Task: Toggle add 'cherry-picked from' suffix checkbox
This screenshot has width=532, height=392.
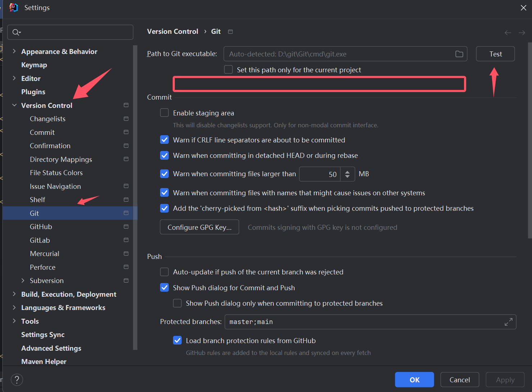Action: click(164, 208)
